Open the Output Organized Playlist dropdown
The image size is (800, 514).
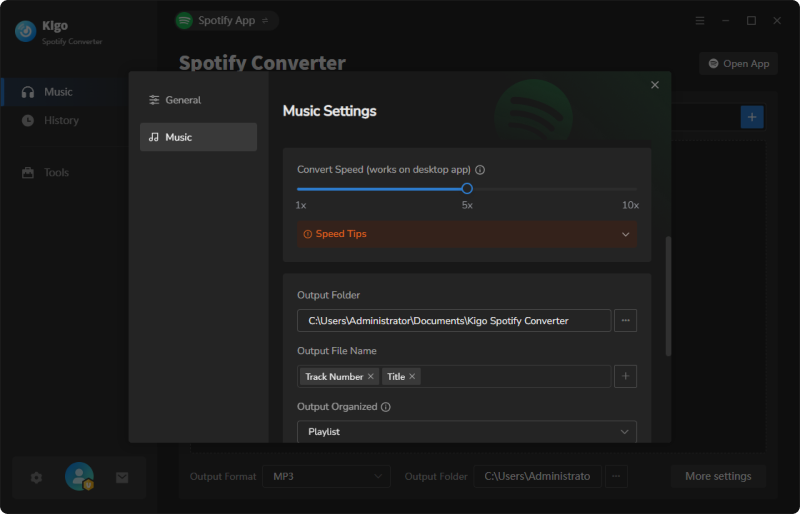[x=467, y=432]
